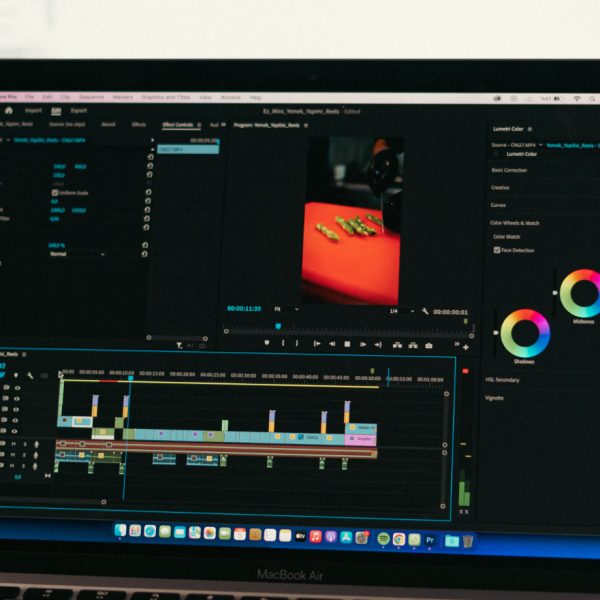Open WhatsApp from the dock
The height and width of the screenshot is (600, 600).
point(414,540)
